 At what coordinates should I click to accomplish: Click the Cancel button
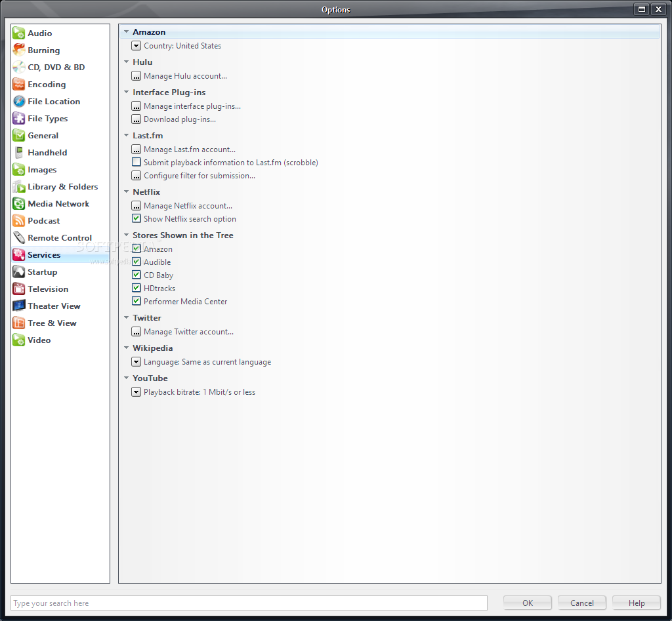[x=582, y=603]
